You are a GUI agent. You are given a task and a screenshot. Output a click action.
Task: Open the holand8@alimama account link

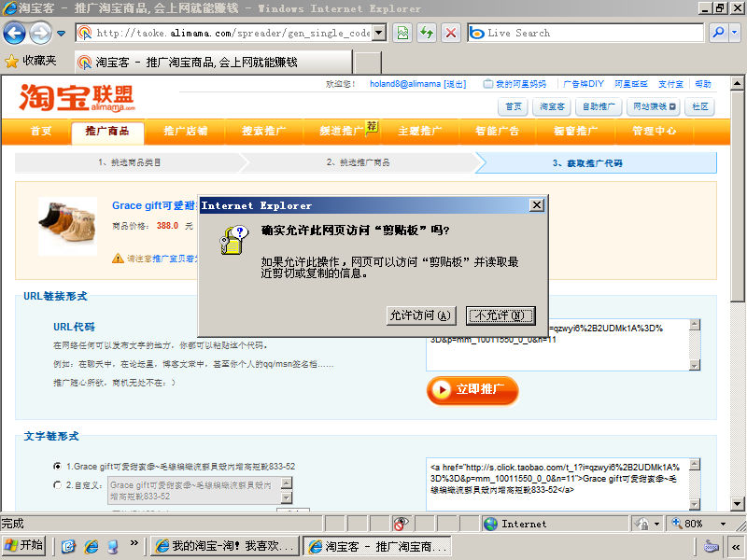point(405,84)
